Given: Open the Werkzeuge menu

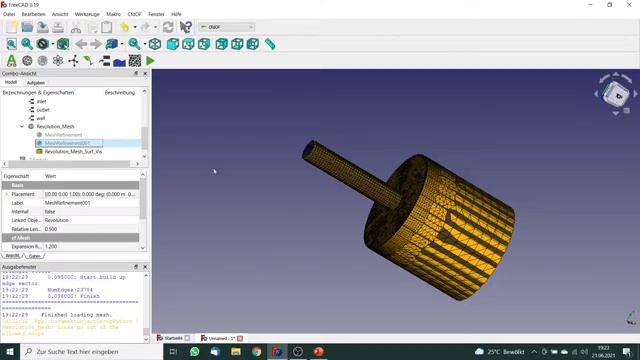Looking at the screenshot, I should pyautogui.click(x=87, y=14).
